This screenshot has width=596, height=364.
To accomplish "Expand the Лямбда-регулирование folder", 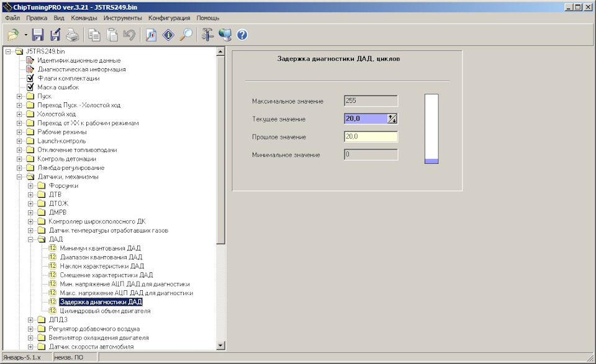I will pos(19,168).
